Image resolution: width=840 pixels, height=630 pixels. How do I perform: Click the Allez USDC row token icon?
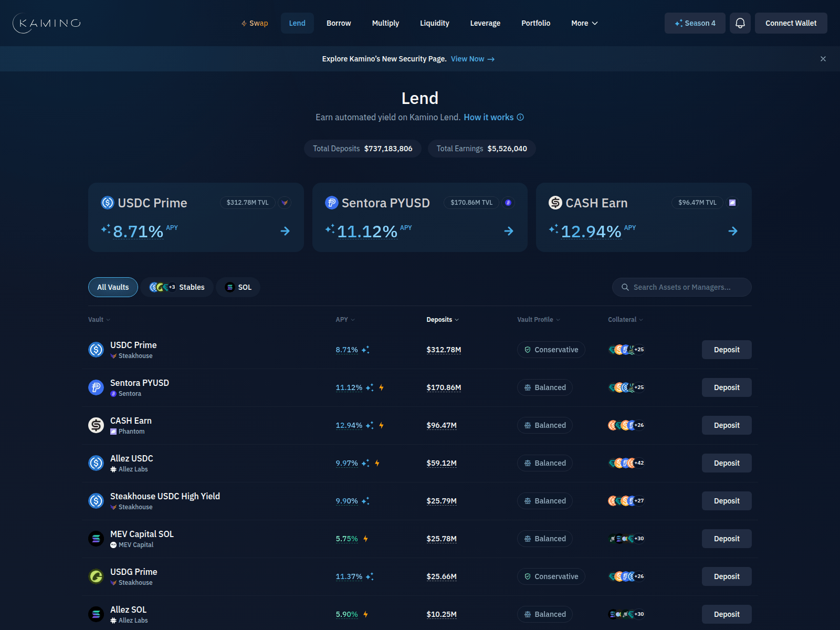pos(96,463)
